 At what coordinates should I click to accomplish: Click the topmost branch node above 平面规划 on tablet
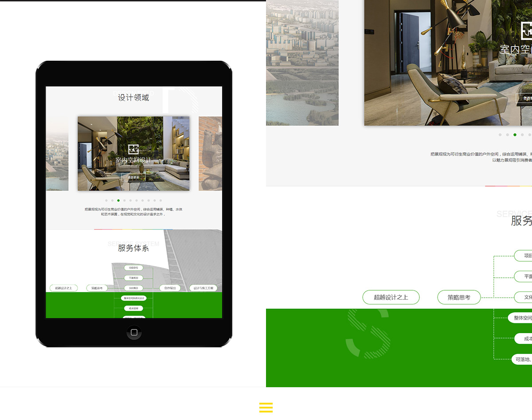133,268
